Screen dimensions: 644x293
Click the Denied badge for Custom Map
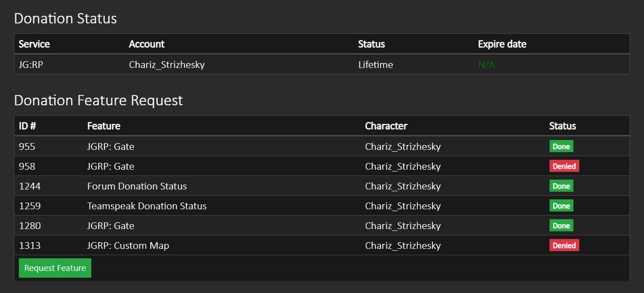[x=564, y=246]
